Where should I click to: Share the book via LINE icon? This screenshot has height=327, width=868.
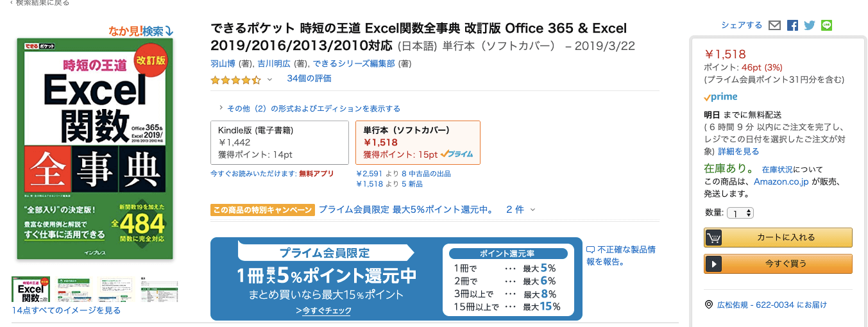coord(826,26)
